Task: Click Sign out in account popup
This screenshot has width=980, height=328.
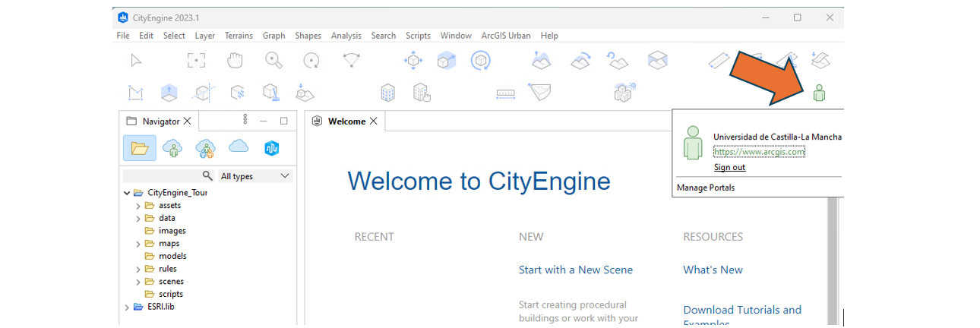Action: point(729,167)
